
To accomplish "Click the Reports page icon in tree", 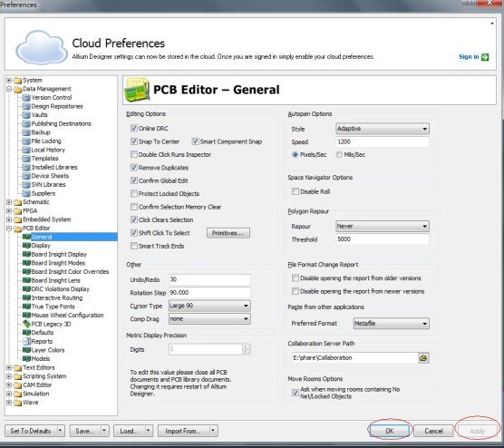I will pyautogui.click(x=26, y=341).
